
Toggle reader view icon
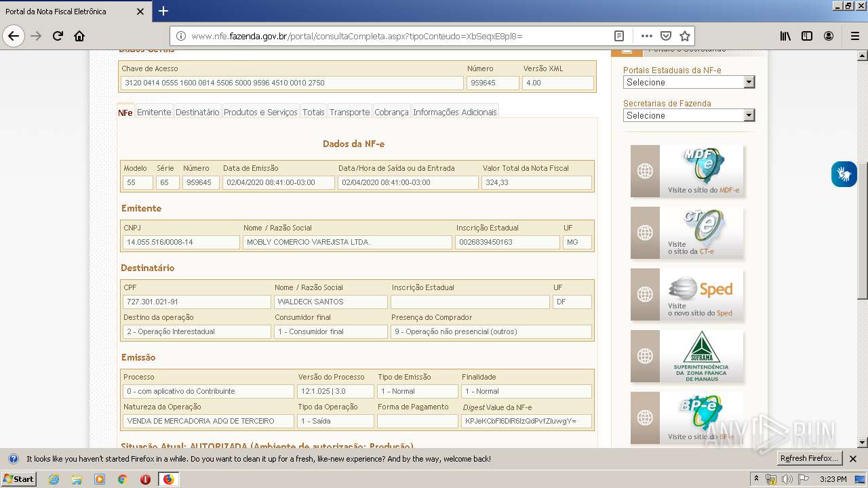(619, 36)
